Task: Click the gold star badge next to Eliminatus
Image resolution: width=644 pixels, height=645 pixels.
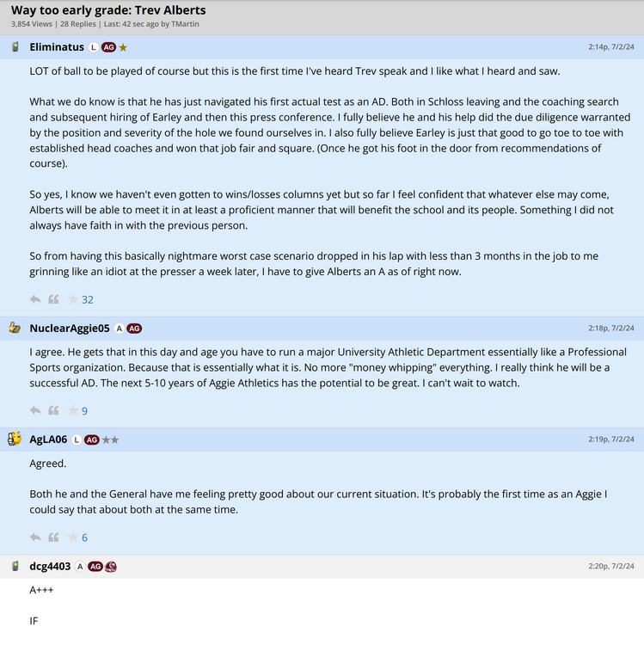Action: [x=124, y=47]
